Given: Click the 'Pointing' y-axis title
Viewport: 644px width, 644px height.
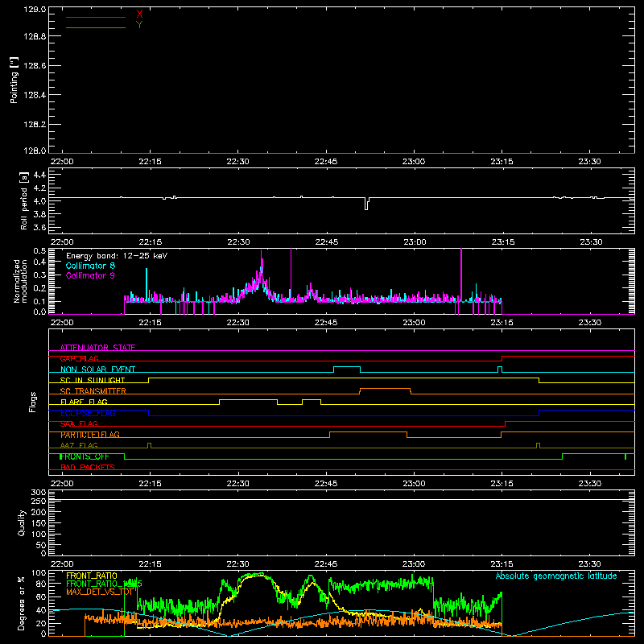Looking at the screenshot, I should click(x=14, y=80).
